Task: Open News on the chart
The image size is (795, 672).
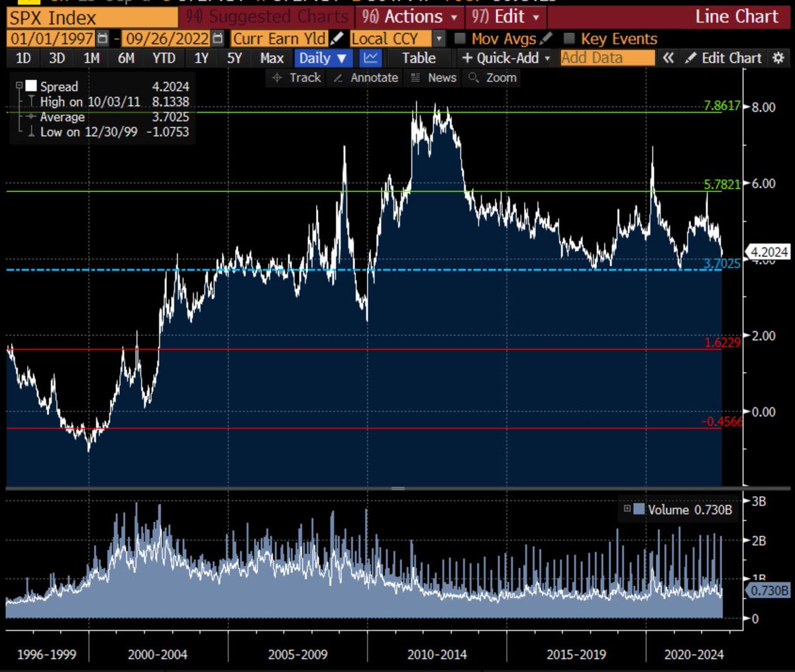Action: [x=441, y=77]
